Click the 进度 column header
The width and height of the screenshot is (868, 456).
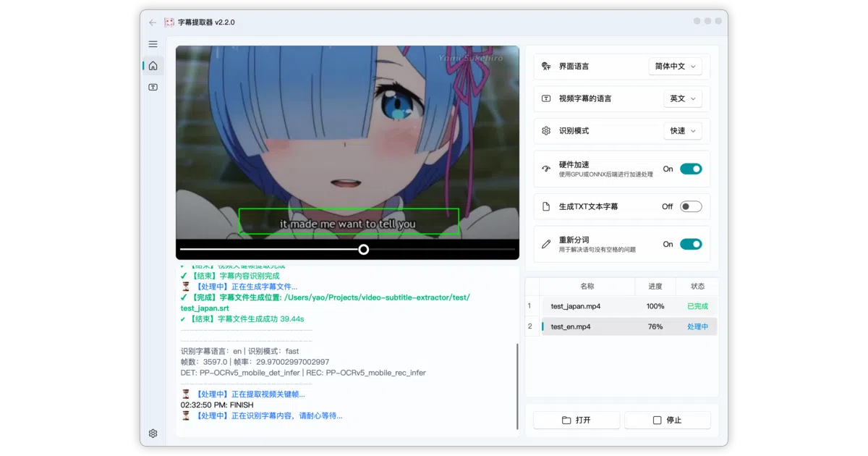655,286
